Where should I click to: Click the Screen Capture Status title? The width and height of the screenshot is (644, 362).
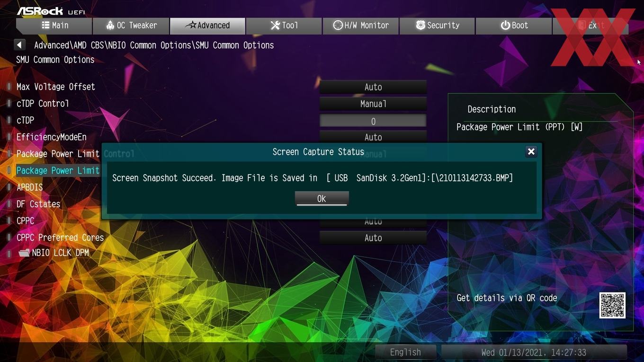pos(318,152)
